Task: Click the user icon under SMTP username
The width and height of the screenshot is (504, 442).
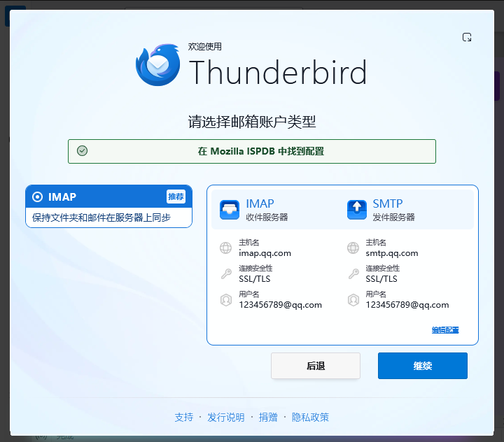Action: click(x=353, y=300)
